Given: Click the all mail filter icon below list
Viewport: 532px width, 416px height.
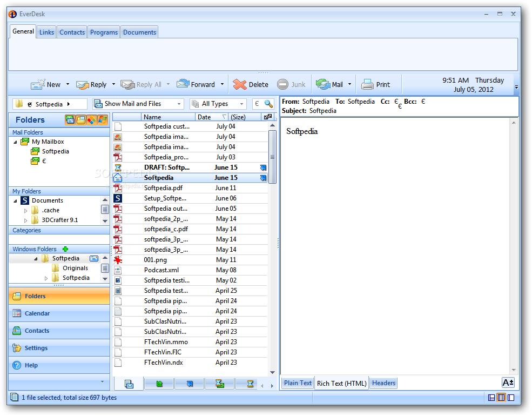Looking at the screenshot, I should pyautogui.click(x=129, y=384).
